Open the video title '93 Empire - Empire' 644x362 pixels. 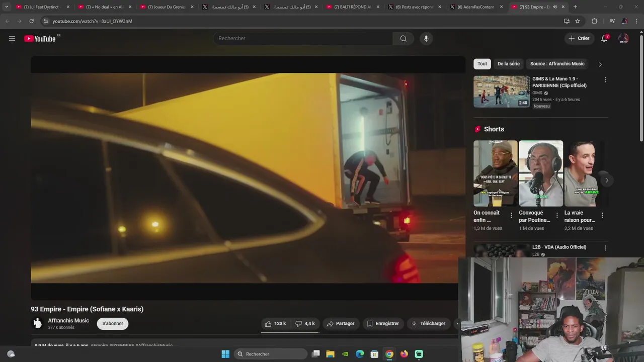coord(87,309)
